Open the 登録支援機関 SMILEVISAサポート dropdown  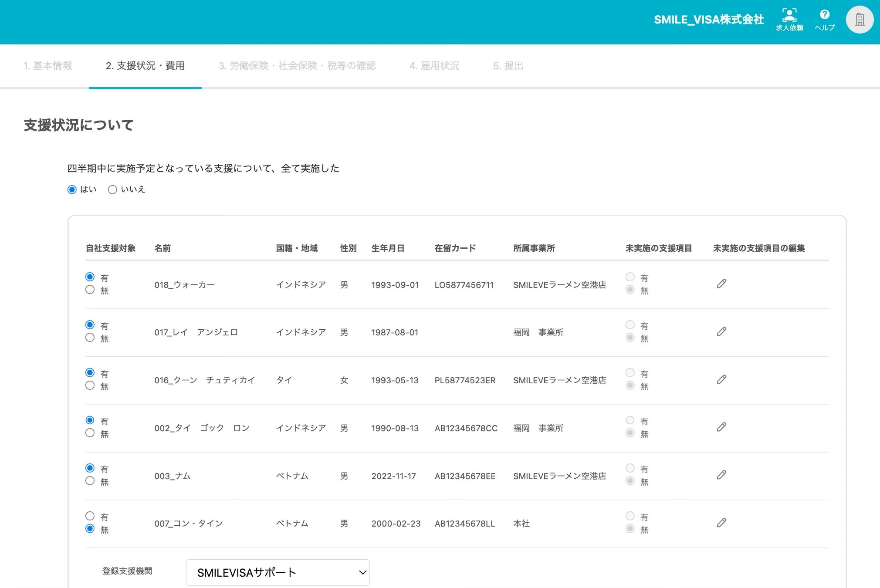(x=278, y=572)
